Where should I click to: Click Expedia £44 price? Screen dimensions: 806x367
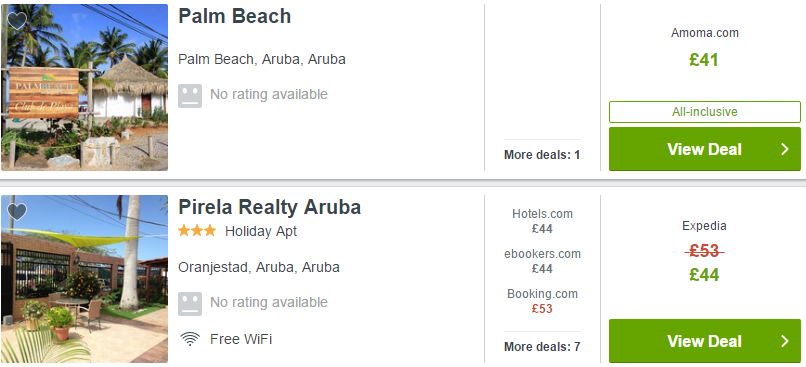[704, 275]
